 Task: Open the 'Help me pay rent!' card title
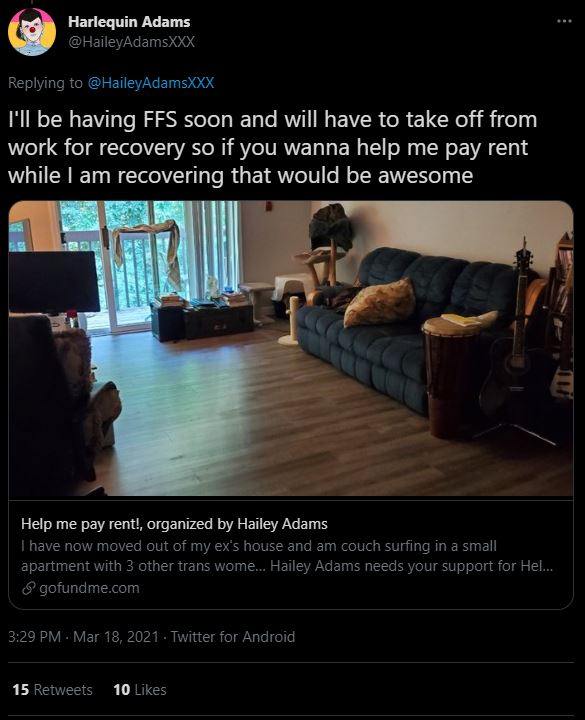pyautogui.click(x=174, y=524)
